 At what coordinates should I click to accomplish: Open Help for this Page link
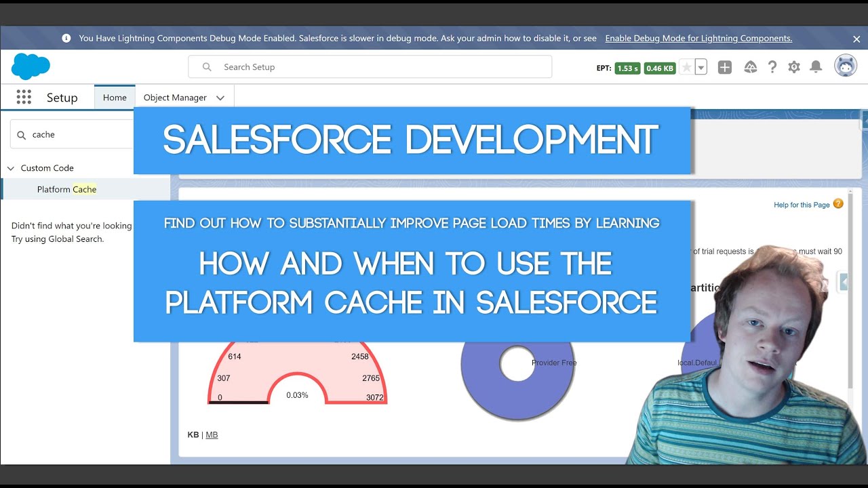coord(802,205)
